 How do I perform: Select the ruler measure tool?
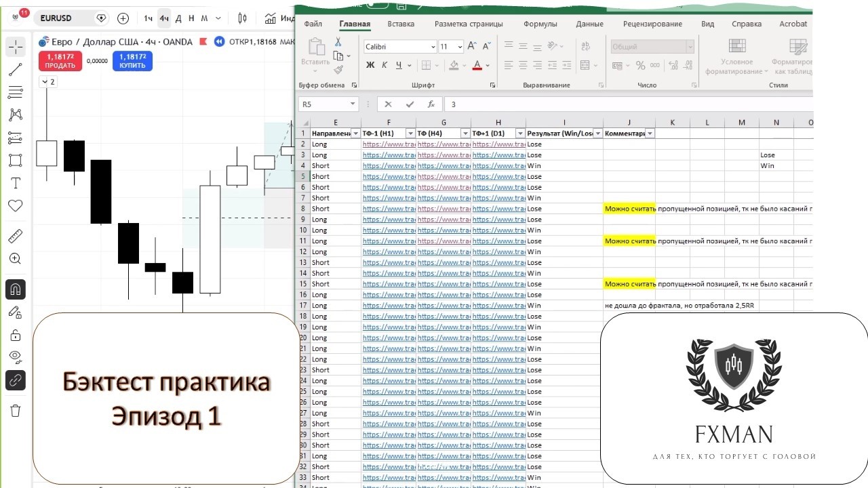click(16, 236)
